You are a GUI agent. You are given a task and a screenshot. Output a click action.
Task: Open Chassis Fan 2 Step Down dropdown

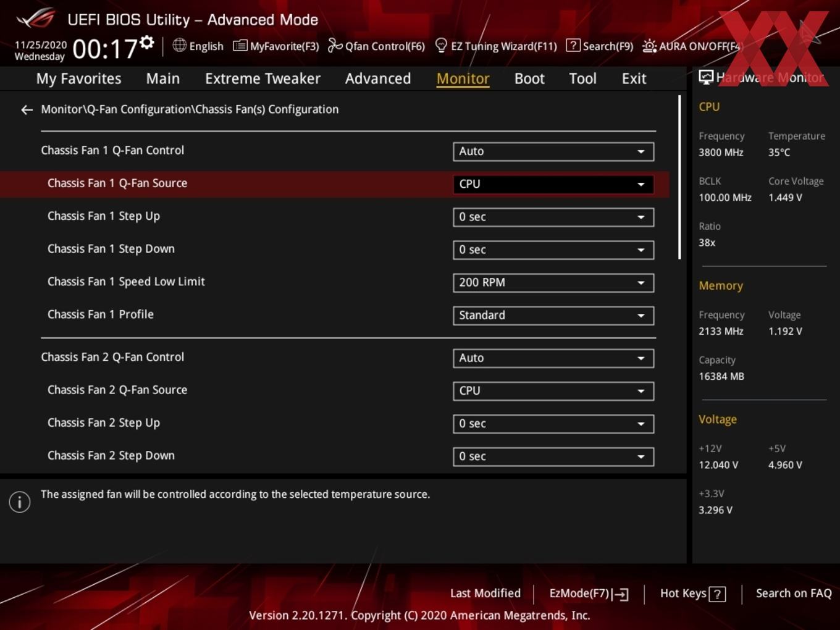tap(553, 456)
